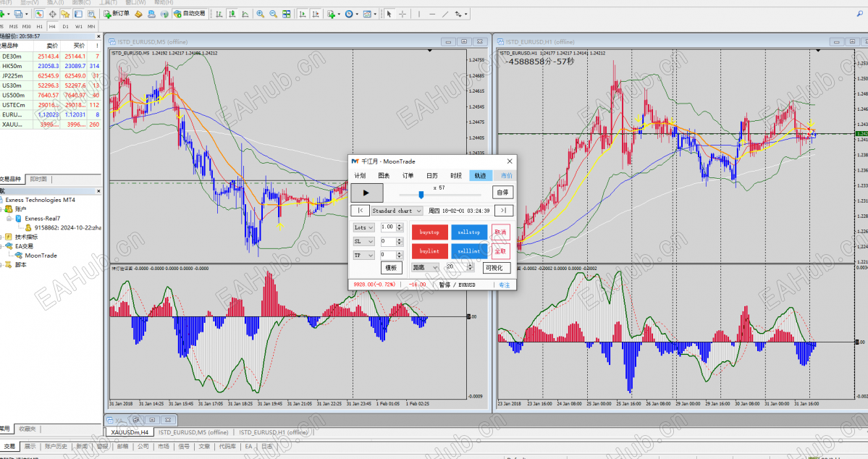The height and width of the screenshot is (459, 868).
Task: Select the W1 timeframe
Action: pyautogui.click(x=79, y=27)
